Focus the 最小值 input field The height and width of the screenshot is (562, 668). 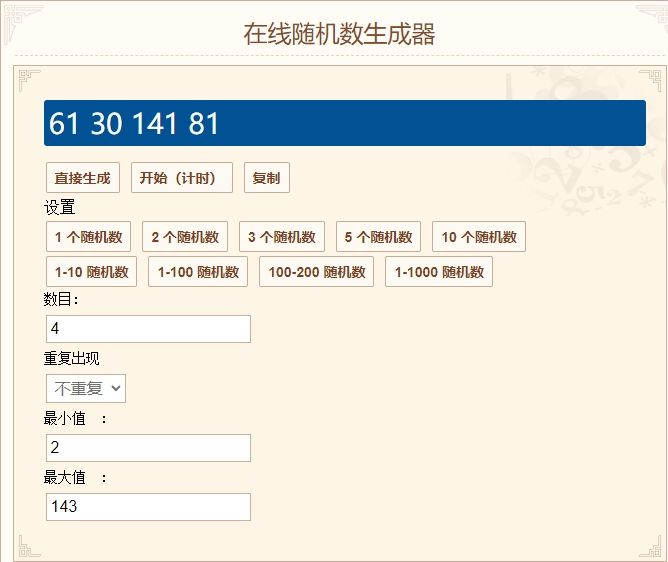click(148, 448)
